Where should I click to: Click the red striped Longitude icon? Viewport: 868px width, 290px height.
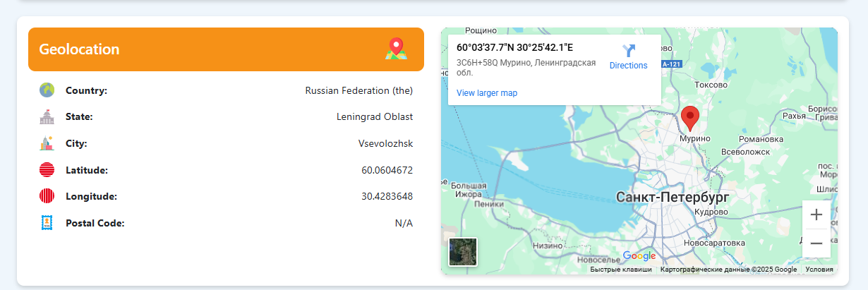point(47,196)
